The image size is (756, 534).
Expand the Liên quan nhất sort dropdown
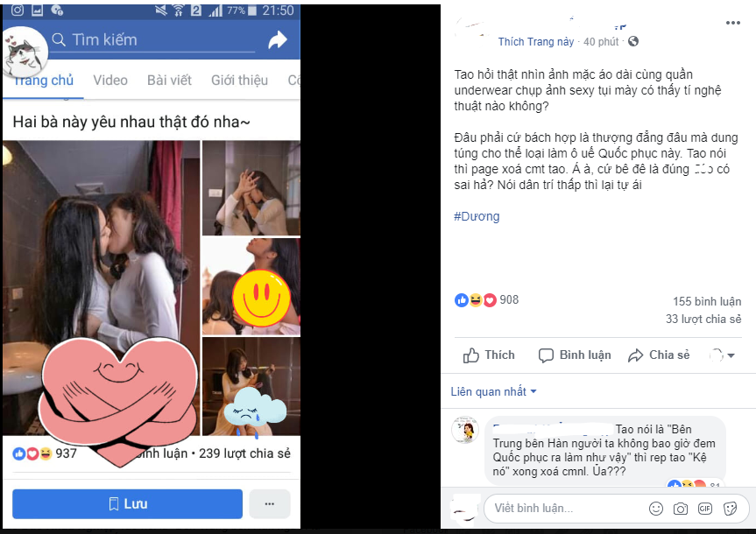point(494,392)
